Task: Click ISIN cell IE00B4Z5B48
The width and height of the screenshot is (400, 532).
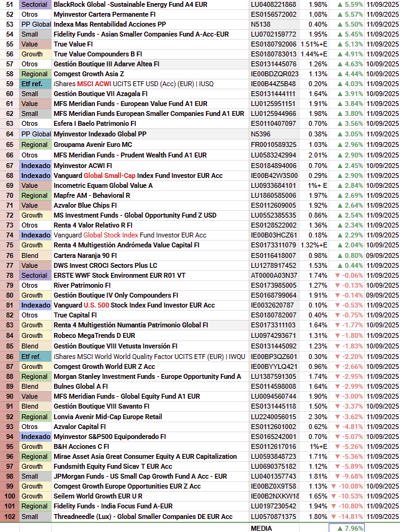Action: pos(273,84)
